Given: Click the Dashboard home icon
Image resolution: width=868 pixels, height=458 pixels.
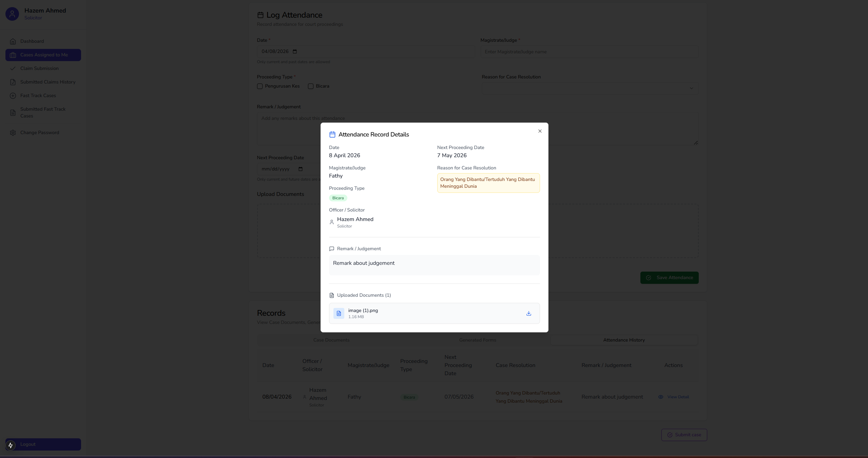Looking at the screenshot, I should click(13, 41).
